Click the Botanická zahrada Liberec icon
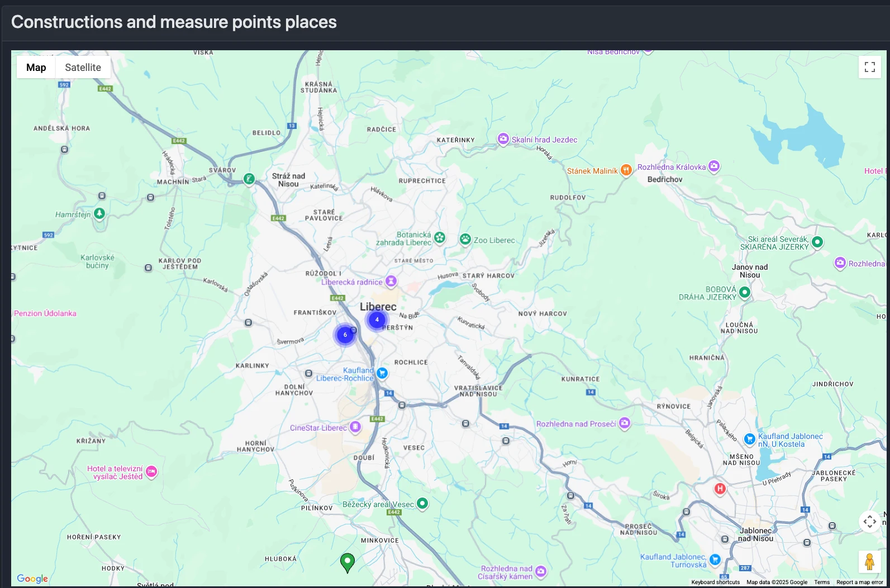890x588 pixels. (440, 238)
